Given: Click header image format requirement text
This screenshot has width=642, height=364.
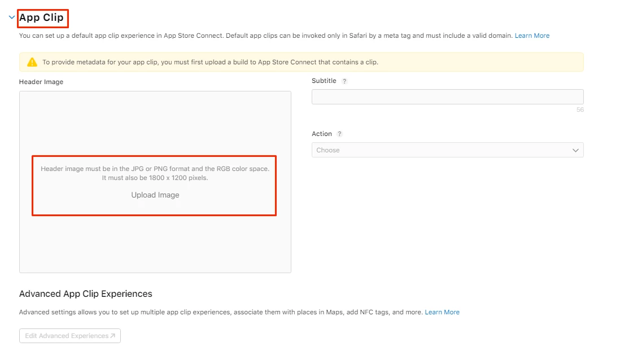Looking at the screenshot, I should pos(155,173).
